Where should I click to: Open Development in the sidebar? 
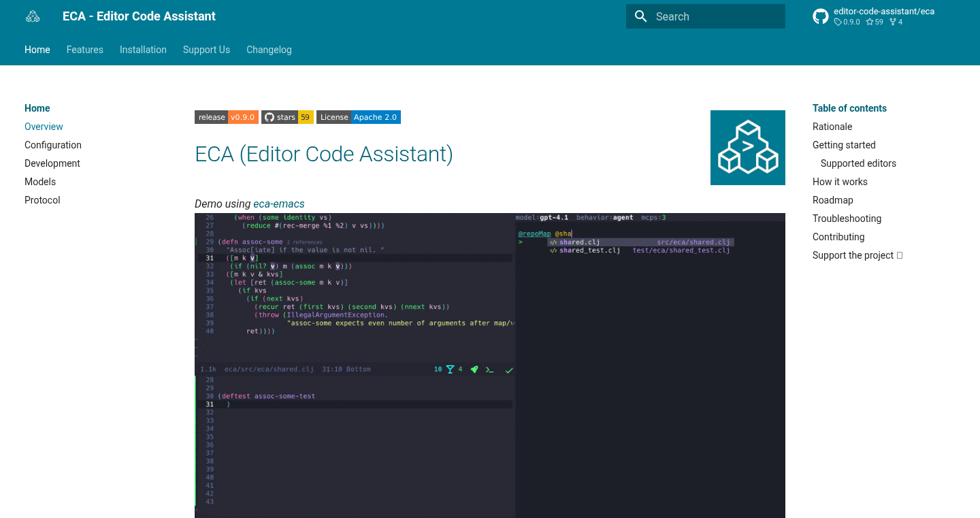coord(52,163)
